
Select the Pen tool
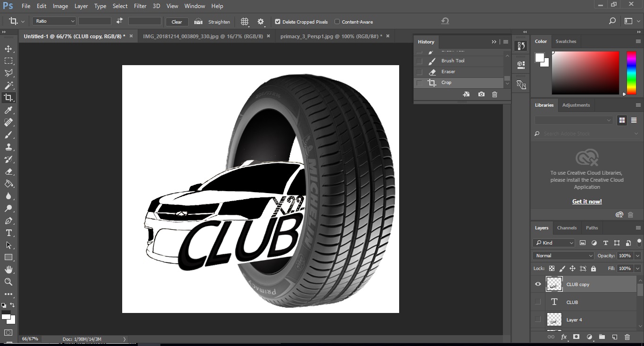coord(8,220)
